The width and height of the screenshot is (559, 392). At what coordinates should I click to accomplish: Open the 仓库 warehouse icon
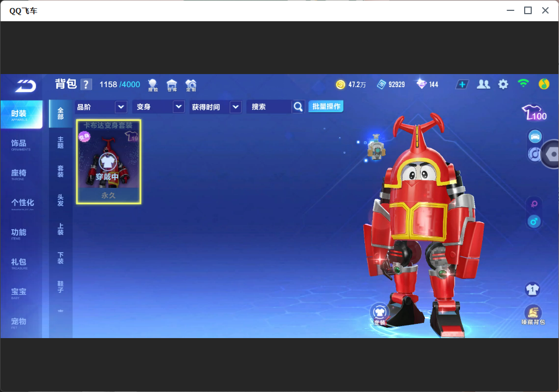click(172, 85)
